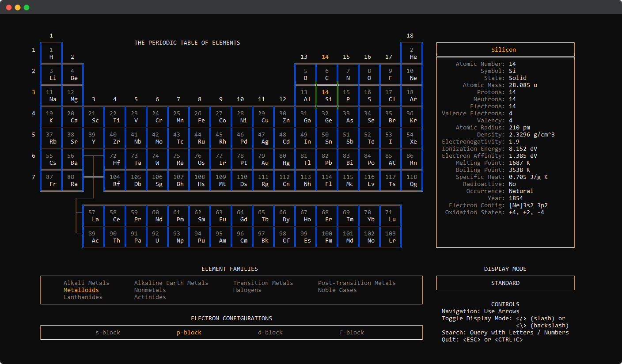Screen dimensions: 622x364
Task: Select the Iron (Fe) element, number 26
Action: click(200, 117)
